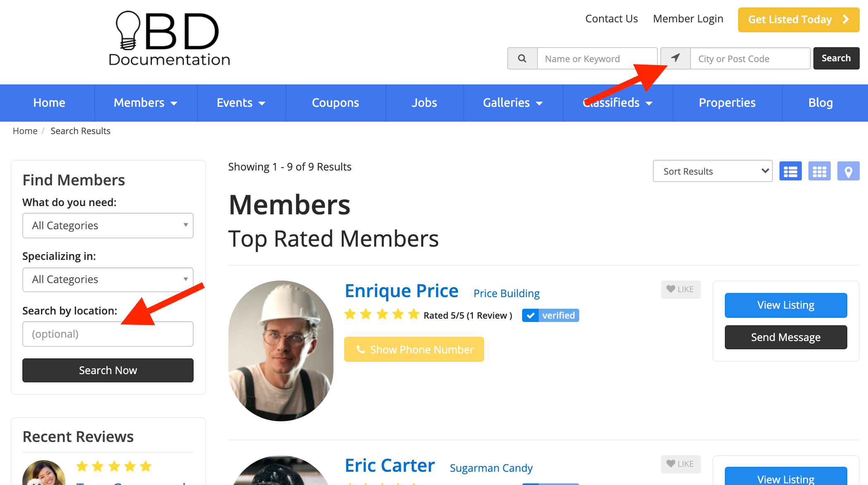Click Show Phone Number button
868x485 pixels.
(414, 350)
